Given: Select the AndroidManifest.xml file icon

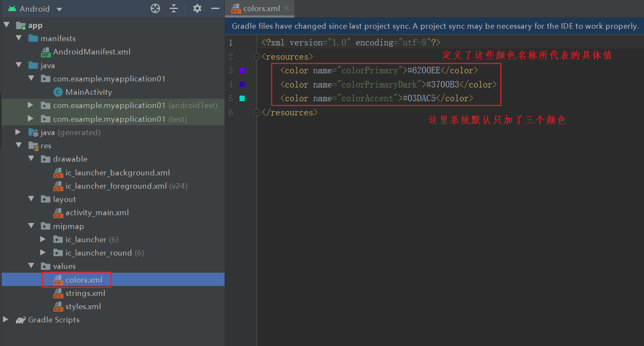Looking at the screenshot, I should tap(46, 52).
